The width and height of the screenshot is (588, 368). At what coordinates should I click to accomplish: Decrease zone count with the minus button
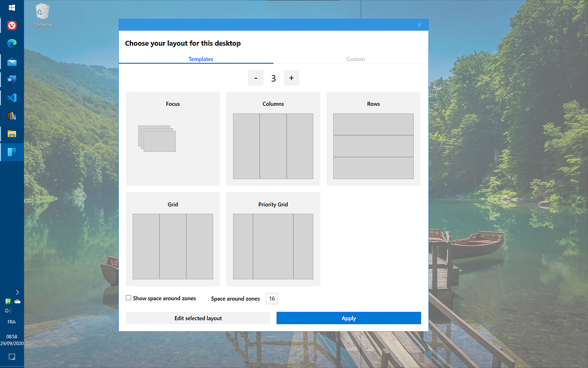click(256, 78)
